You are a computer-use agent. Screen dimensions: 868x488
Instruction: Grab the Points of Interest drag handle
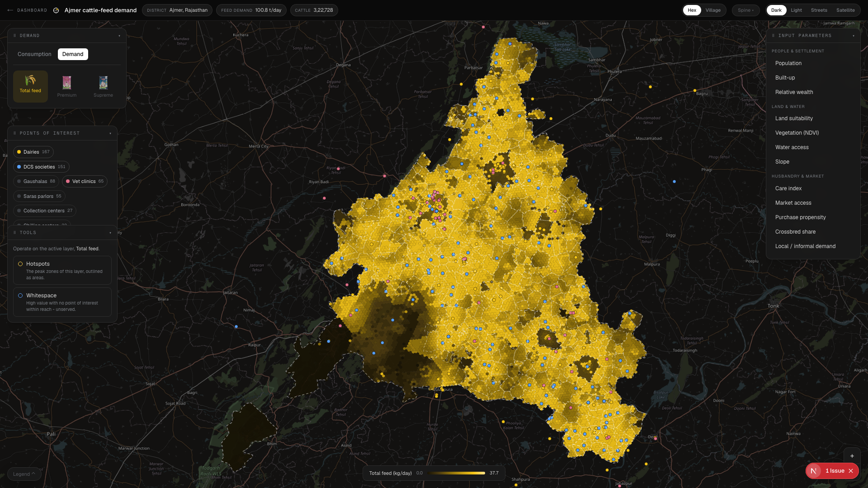point(15,133)
